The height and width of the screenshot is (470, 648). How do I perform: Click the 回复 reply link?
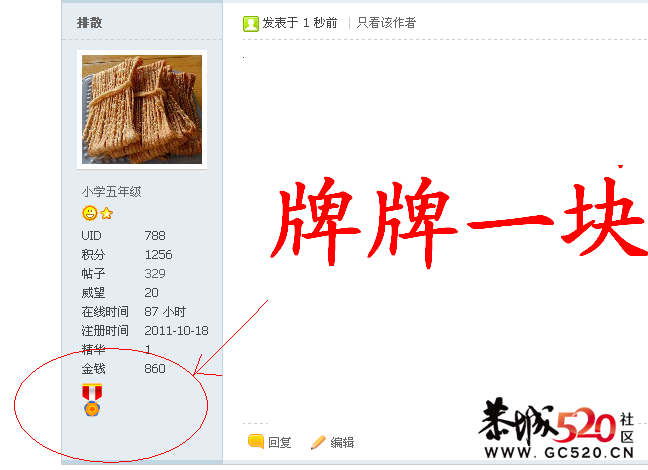[280, 442]
